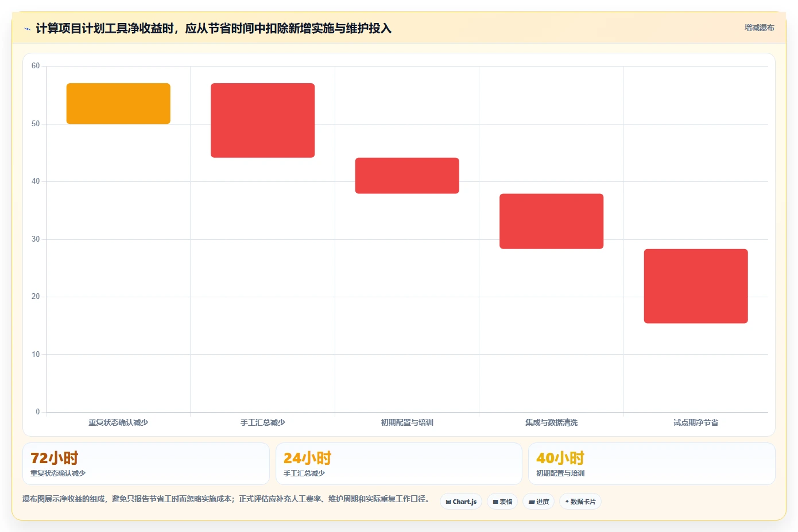
Task: Click the x-axis label 重复状态确认减少
Action: pyautogui.click(x=118, y=422)
